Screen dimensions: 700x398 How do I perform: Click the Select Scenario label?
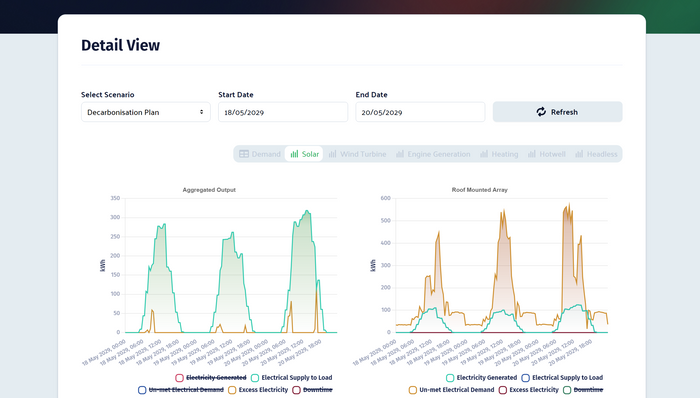[108, 95]
